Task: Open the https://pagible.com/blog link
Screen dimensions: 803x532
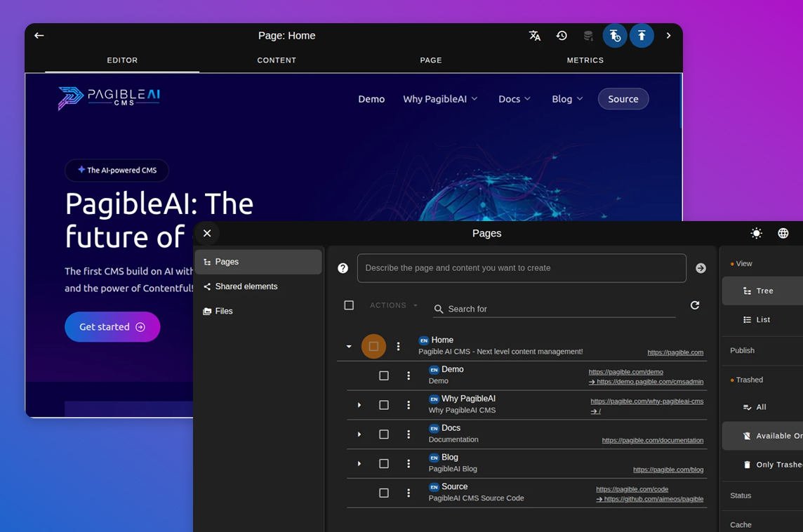Action: point(668,470)
